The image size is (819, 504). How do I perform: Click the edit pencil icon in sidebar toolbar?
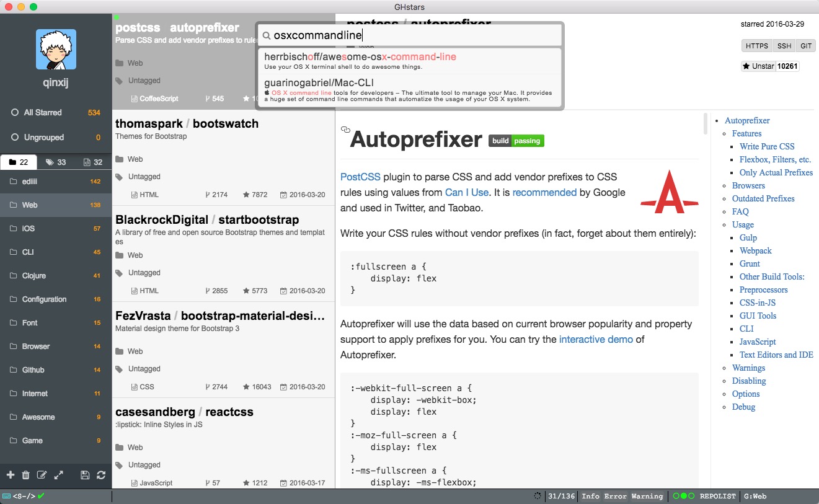(42, 475)
